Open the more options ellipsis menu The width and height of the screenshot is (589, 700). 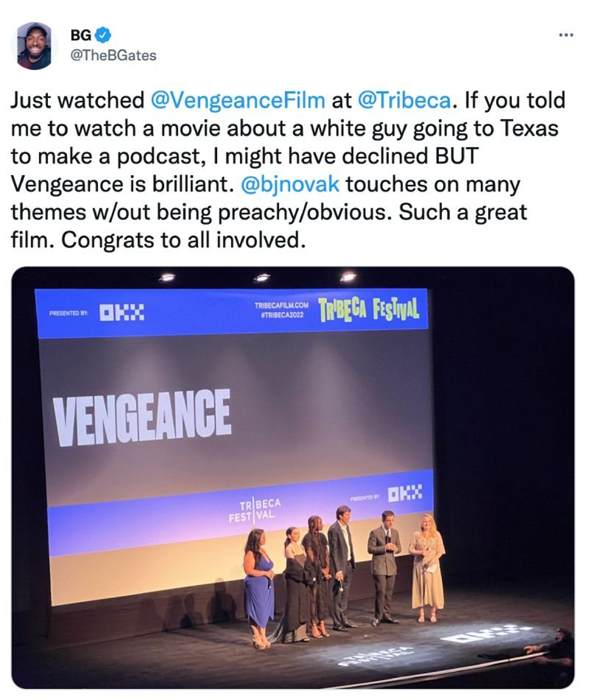566,35
